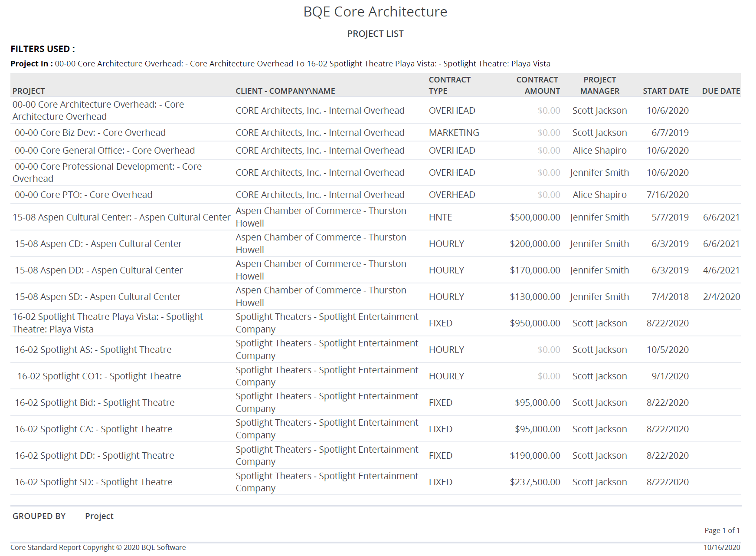The height and width of the screenshot is (556, 756).
Task: Select project '16-02 Spotlight DD: - Spotlight Theatre'
Action: 95,456
